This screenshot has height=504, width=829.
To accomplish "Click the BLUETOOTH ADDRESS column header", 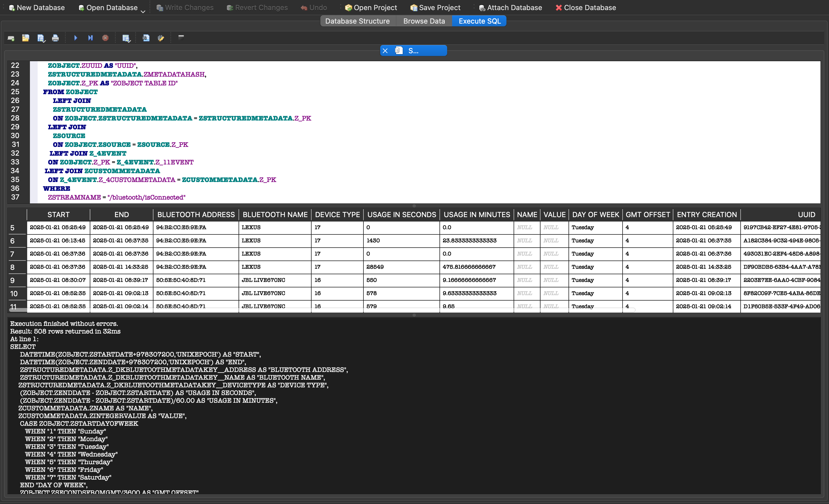I will [x=196, y=215].
